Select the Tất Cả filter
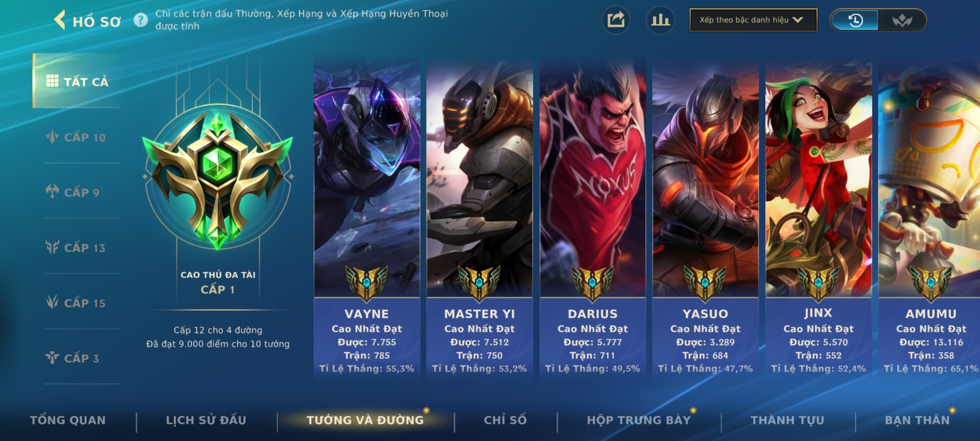Viewport: 980px width, 441px height. pyautogui.click(x=77, y=81)
